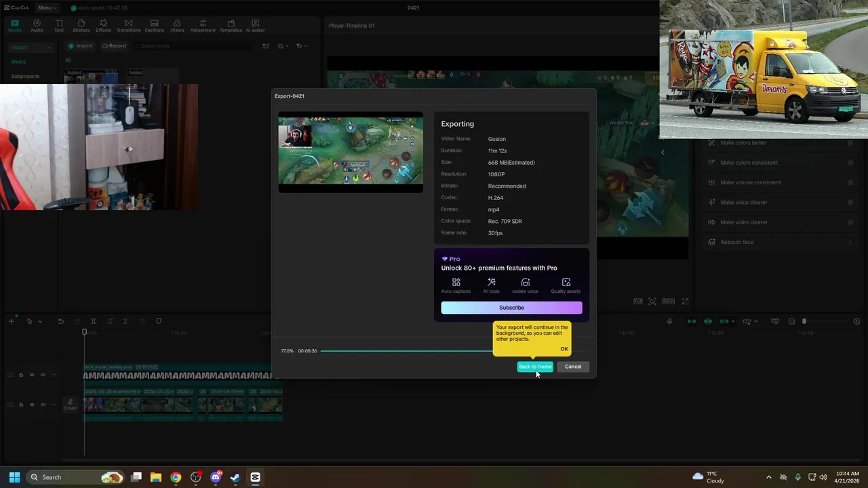The height and width of the screenshot is (488, 868).
Task: Click the player Ratio button
Action: tap(668, 301)
